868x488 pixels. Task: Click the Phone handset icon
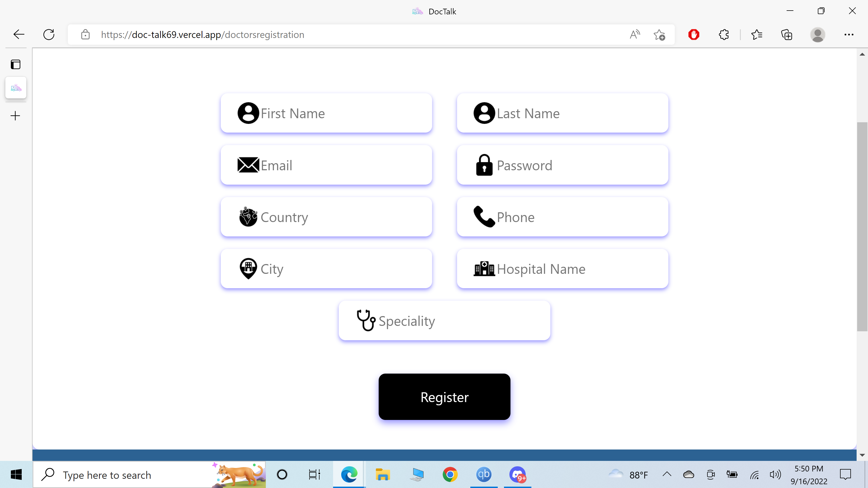[x=484, y=217]
